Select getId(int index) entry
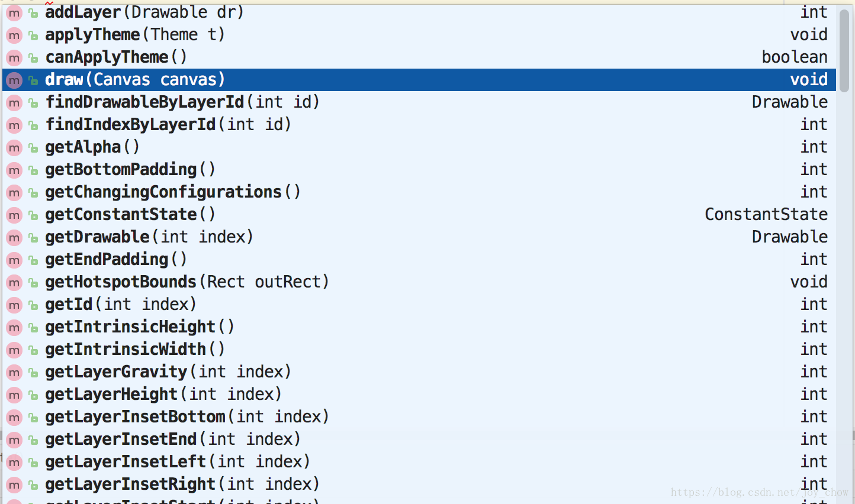The image size is (855, 504). click(x=419, y=305)
